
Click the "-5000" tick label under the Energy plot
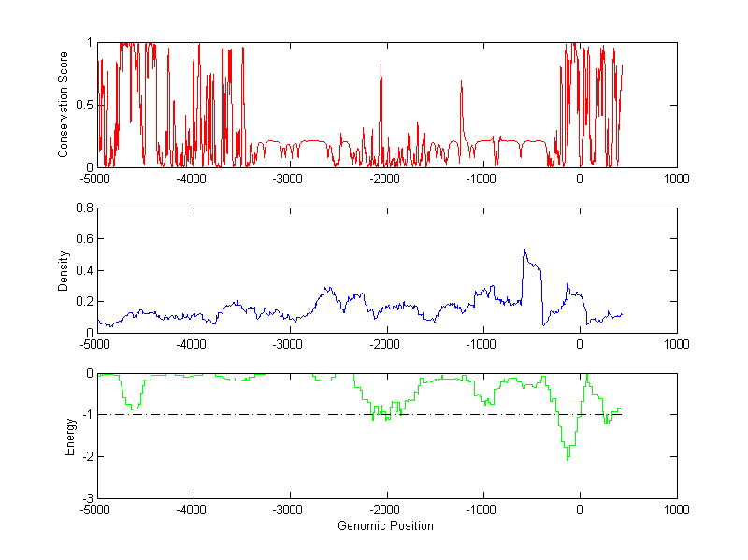point(95,510)
